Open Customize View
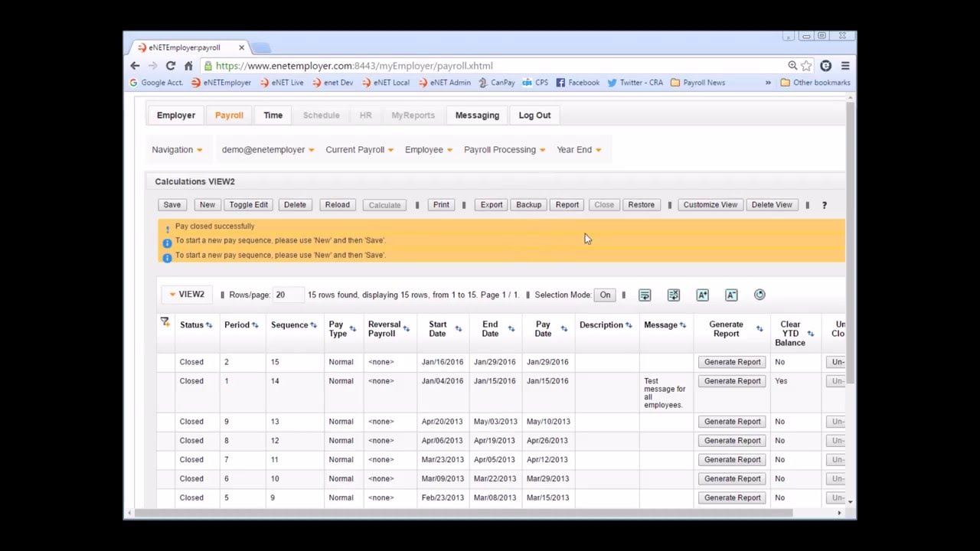 (710, 205)
